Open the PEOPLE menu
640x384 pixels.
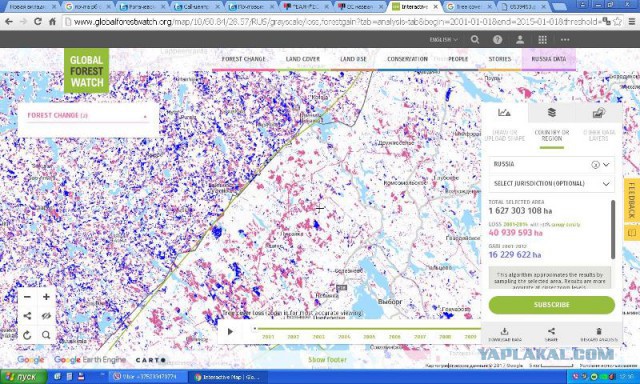coord(458,59)
